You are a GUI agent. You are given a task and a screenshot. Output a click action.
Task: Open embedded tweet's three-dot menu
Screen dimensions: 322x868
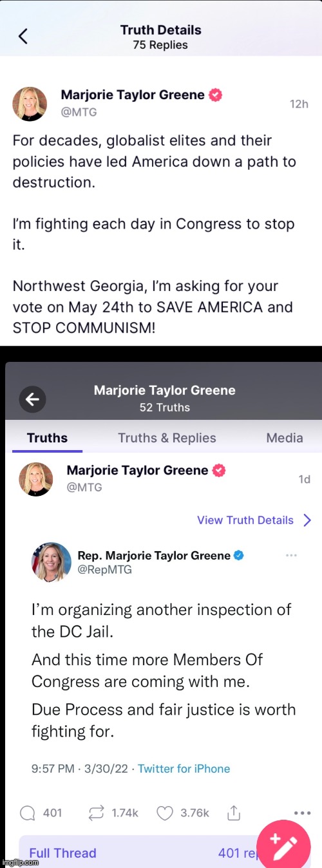coord(291,555)
